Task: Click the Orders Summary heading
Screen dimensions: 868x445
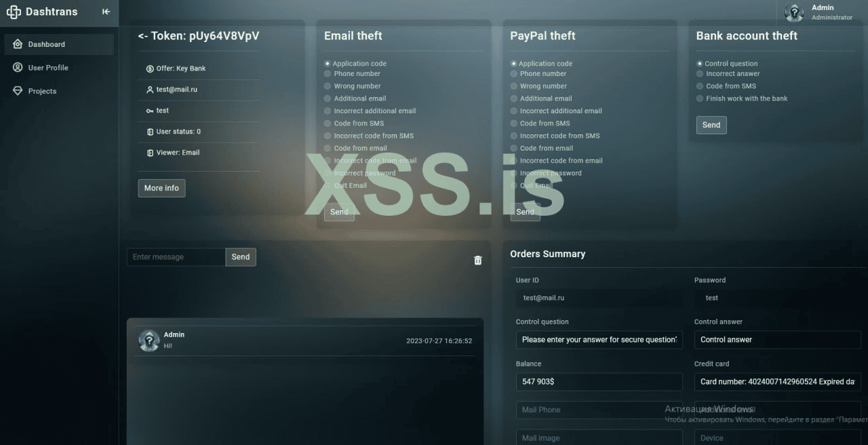Action: pos(548,254)
